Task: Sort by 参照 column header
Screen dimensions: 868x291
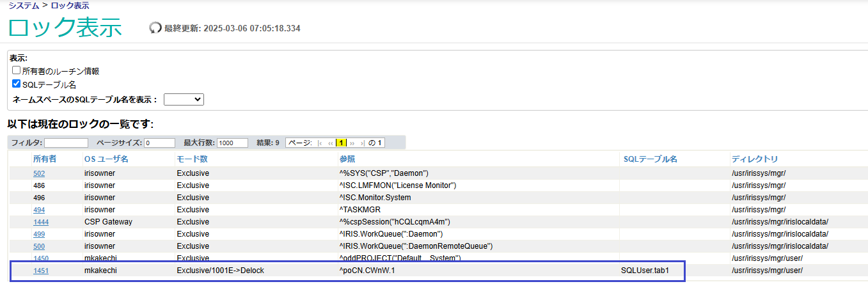Action: coord(347,159)
